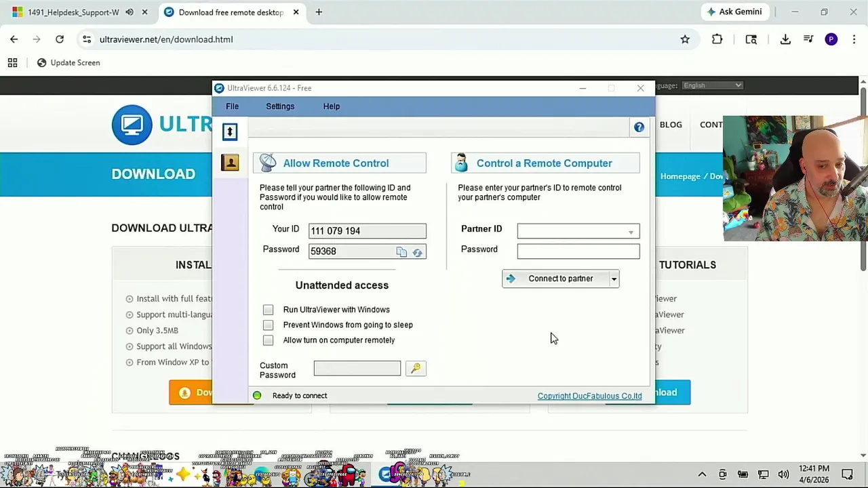Refresh the generated password with the reload icon
The width and height of the screenshot is (868, 488).
coord(417,252)
